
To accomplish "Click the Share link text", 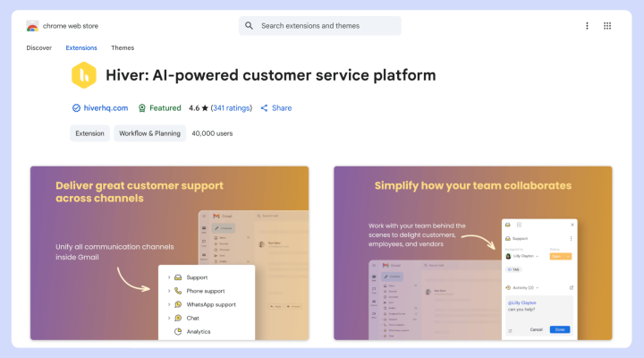I will coord(282,108).
